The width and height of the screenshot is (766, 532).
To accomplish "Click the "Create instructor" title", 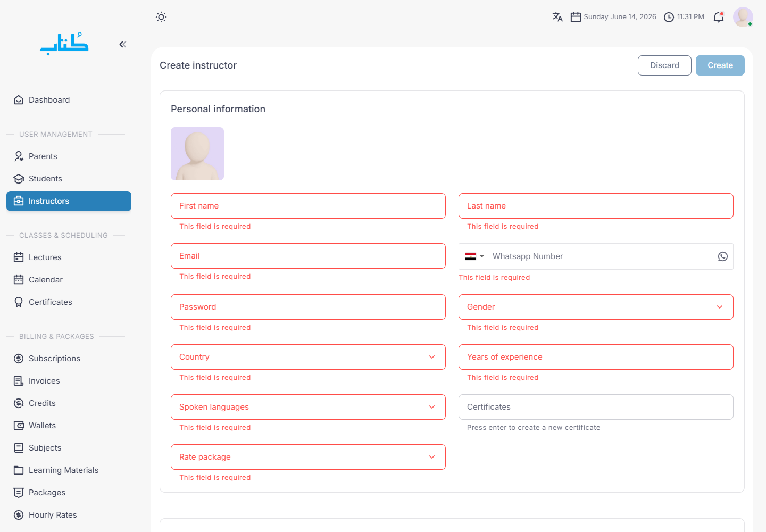I will point(198,65).
